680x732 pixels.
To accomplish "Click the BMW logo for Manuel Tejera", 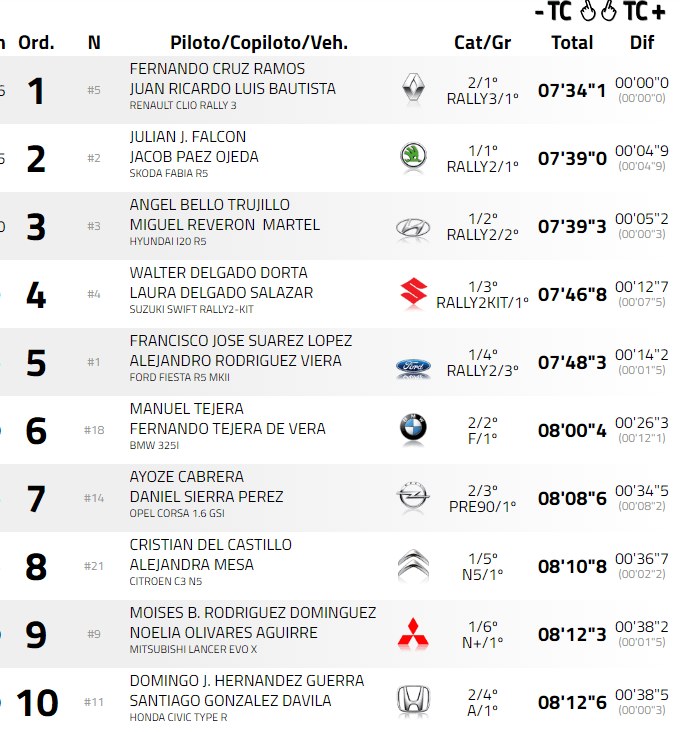I will (x=413, y=429).
